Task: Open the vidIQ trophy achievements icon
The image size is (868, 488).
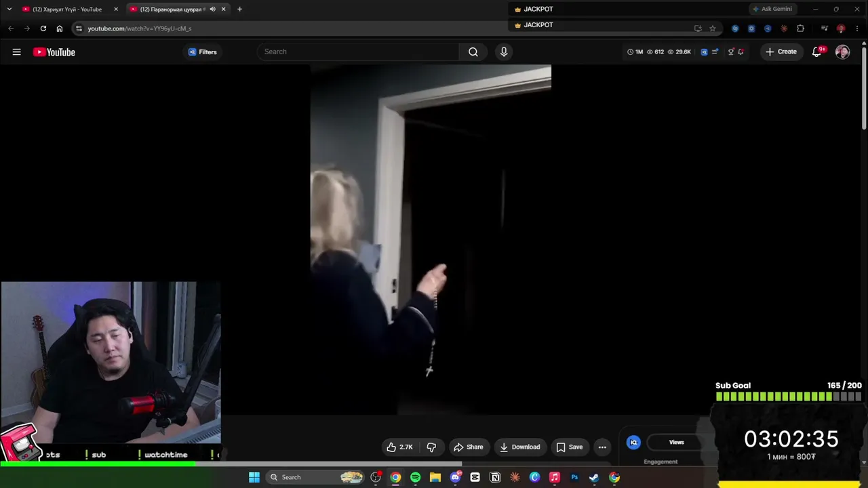Action: point(730,52)
